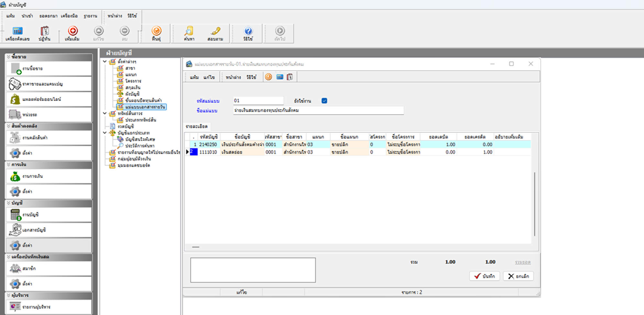The height and width of the screenshot is (315, 644).
Task: Click the งานการเงิน money bag item
Action: click(48, 176)
